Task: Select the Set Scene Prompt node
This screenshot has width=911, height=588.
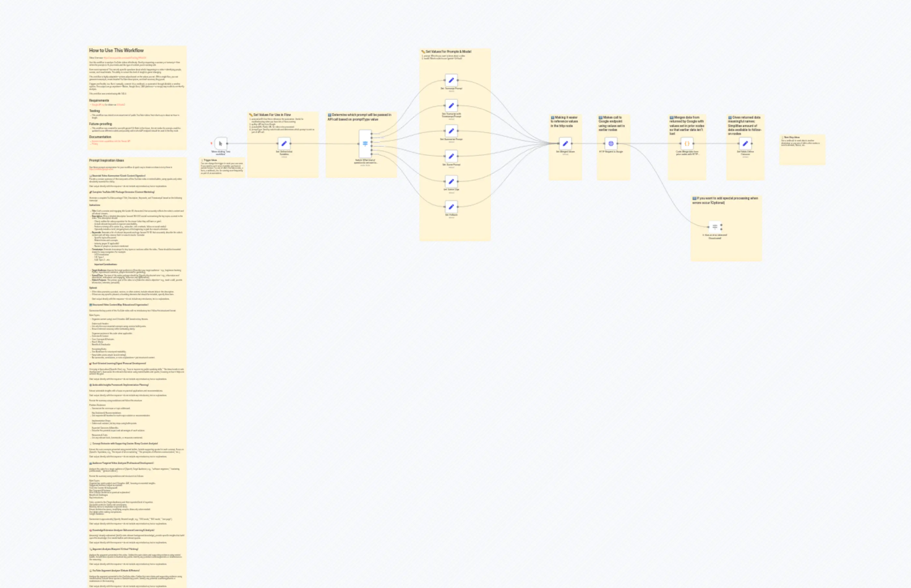Action: [x=451, y=156]
